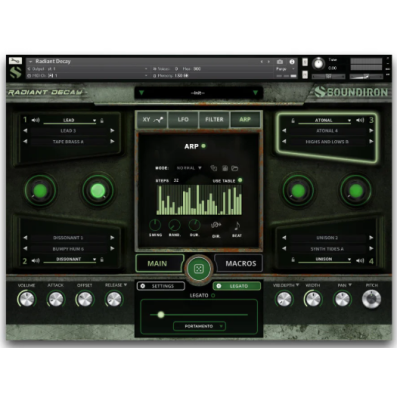Open the DISSONANT category dropdown

70,260
